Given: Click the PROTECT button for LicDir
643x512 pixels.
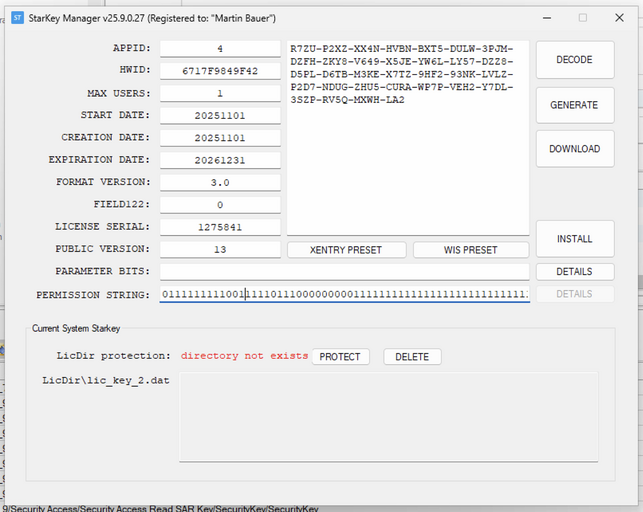Looking at the screenshot, I should 340,357.
